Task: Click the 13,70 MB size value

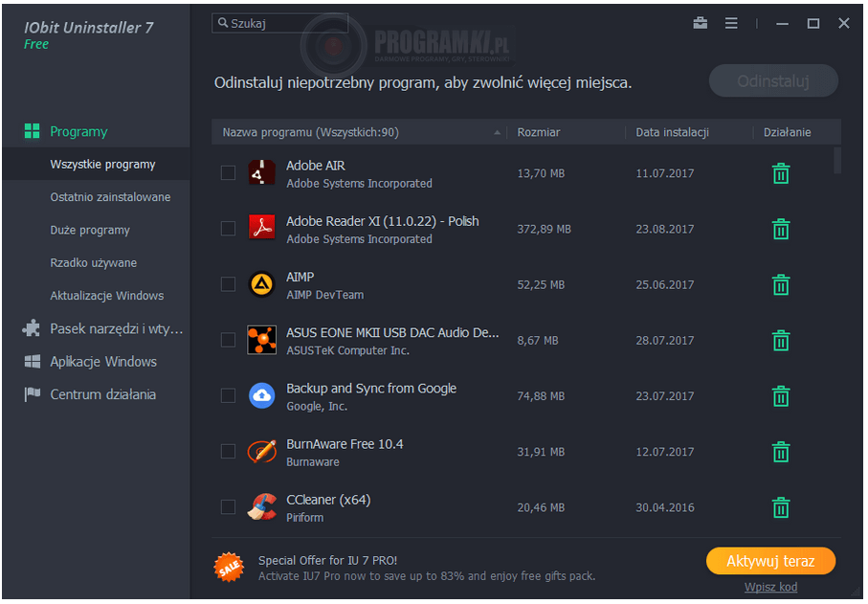Action: pyautogui.click(x=541, y=173)
